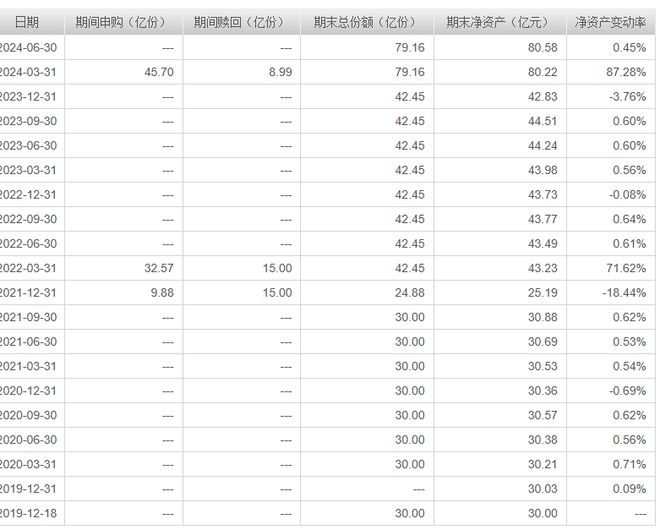
Task: Select the 24.88 total shares cell
Action: 410,293
